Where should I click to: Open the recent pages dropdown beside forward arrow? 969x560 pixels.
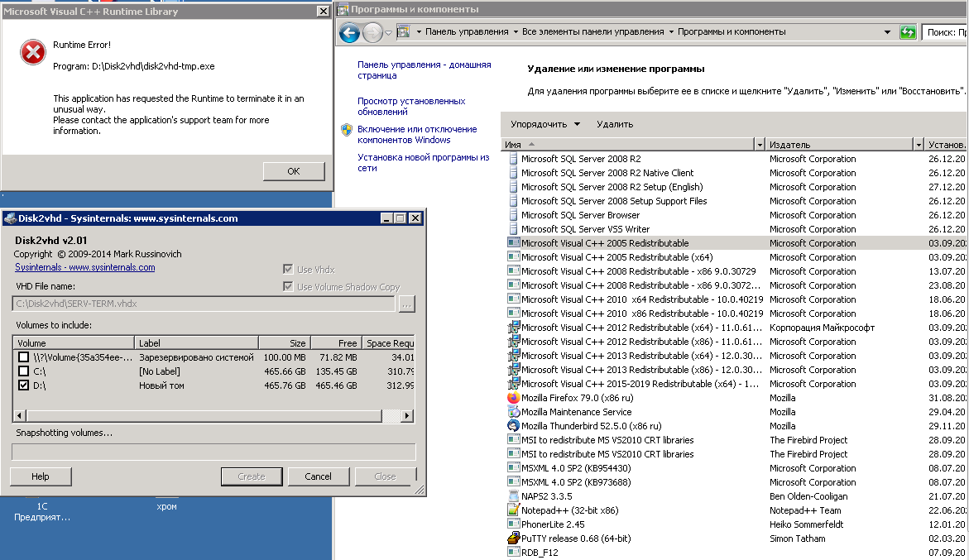[x=388, y=33]
